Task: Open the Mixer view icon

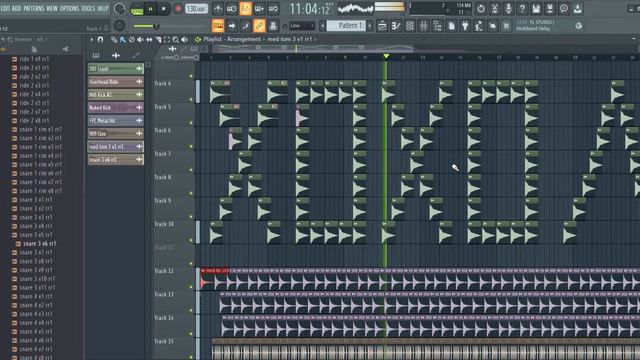Action: pyautogui.click(x=424, y=26)
